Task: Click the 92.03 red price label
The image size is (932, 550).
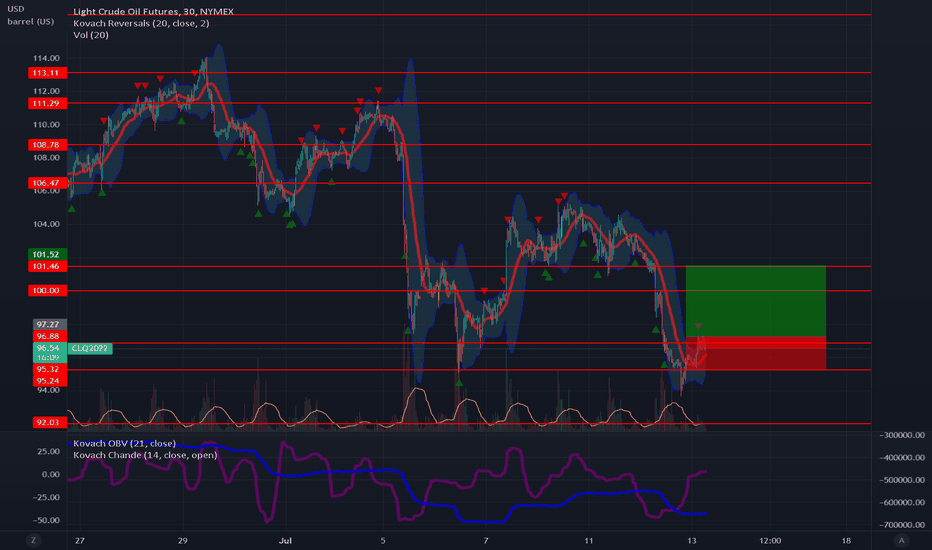Action: pos(49,422)
